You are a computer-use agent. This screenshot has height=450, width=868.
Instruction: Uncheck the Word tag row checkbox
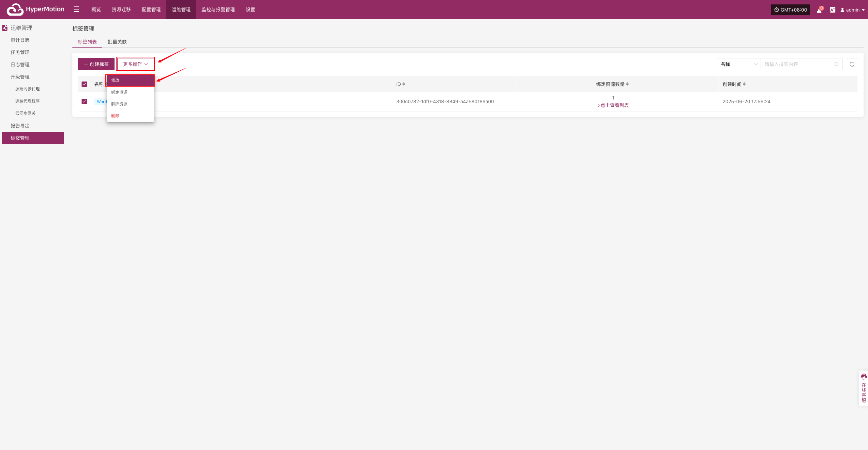[x=84, y=102]
